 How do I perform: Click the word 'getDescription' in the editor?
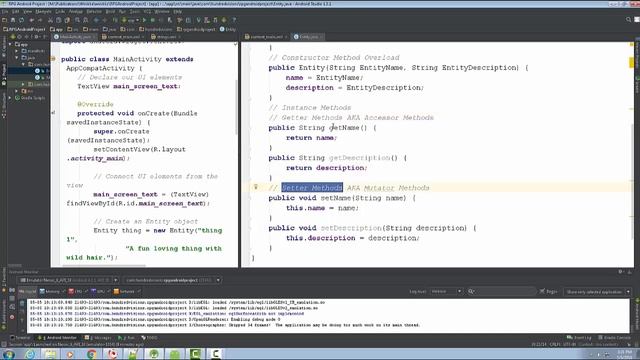[359, 158]
